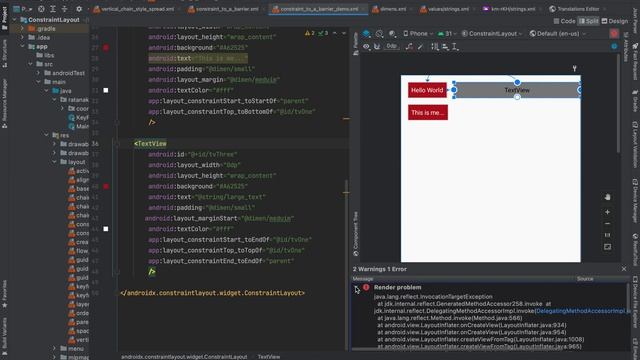Open vertical_chain_style_spread.xml tab
This screenshot has height=360, width=640.
click(x=134, y=9)
